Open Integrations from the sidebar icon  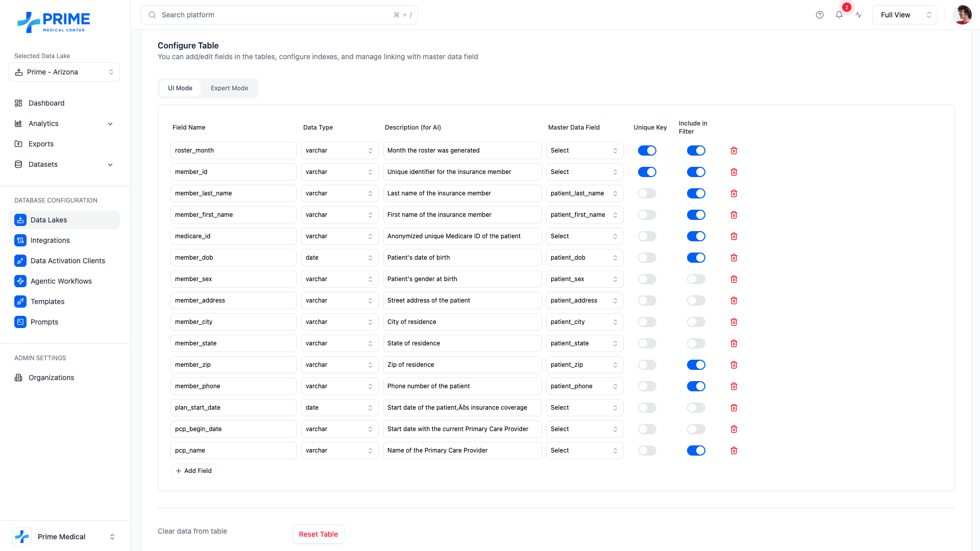point(20,240)
